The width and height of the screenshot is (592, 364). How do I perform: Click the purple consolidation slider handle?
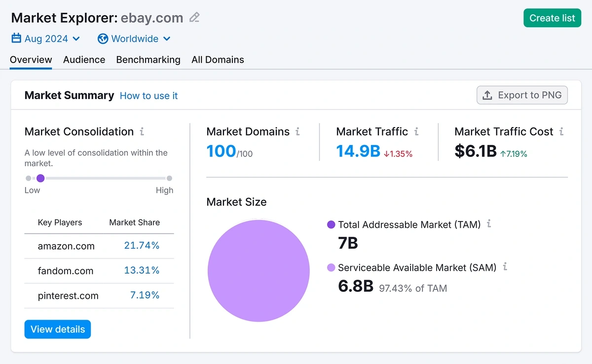[40, 178]
